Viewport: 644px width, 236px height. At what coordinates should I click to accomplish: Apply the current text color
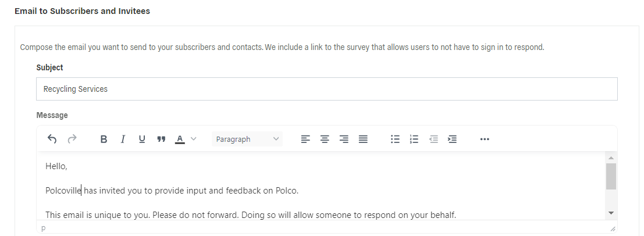[x=180, y=139]
